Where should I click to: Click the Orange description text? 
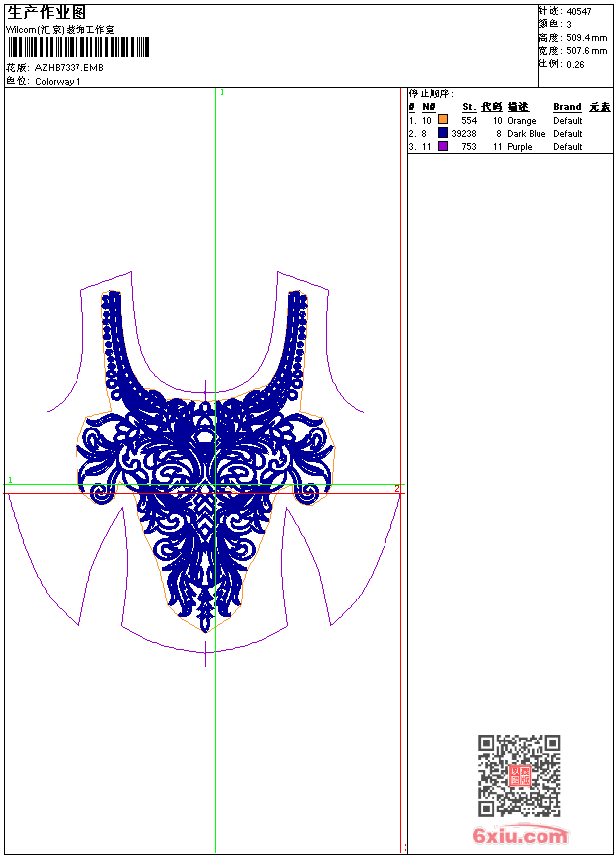(522, 121)
